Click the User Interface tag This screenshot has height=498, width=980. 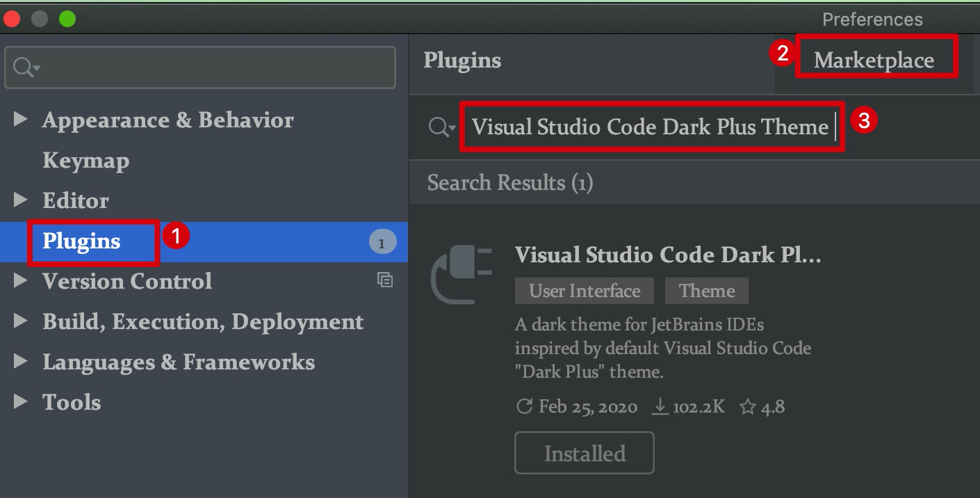(585, 291)
